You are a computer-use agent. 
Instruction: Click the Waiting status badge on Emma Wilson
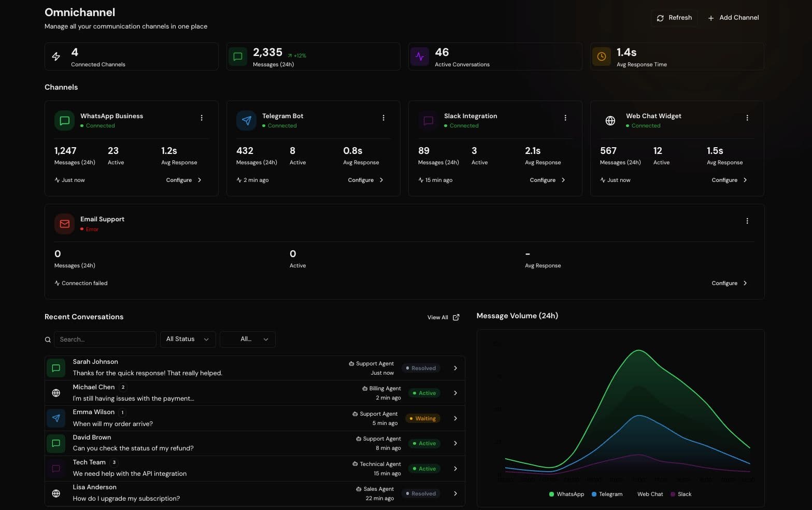tap(422, 418)
